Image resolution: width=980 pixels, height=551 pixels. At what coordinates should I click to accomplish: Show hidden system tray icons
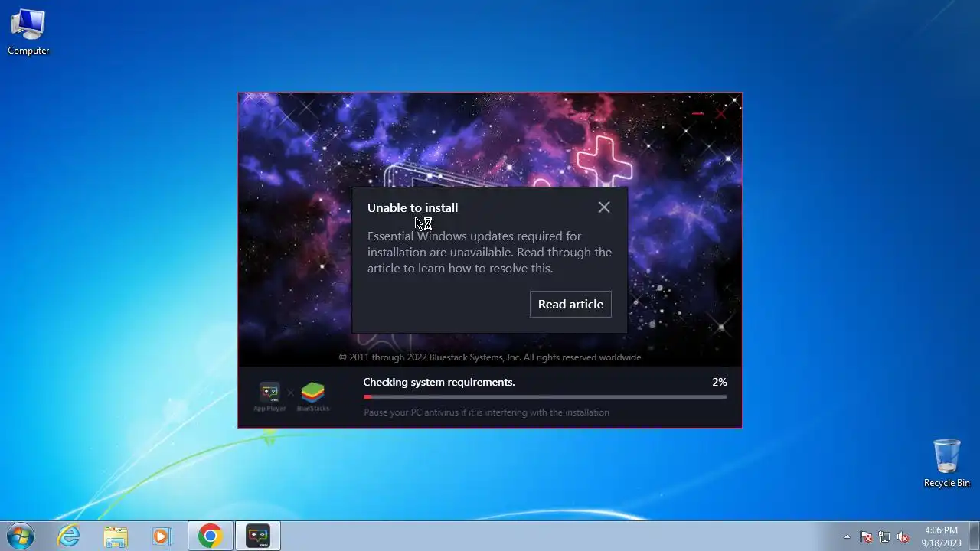click(847, 536)
